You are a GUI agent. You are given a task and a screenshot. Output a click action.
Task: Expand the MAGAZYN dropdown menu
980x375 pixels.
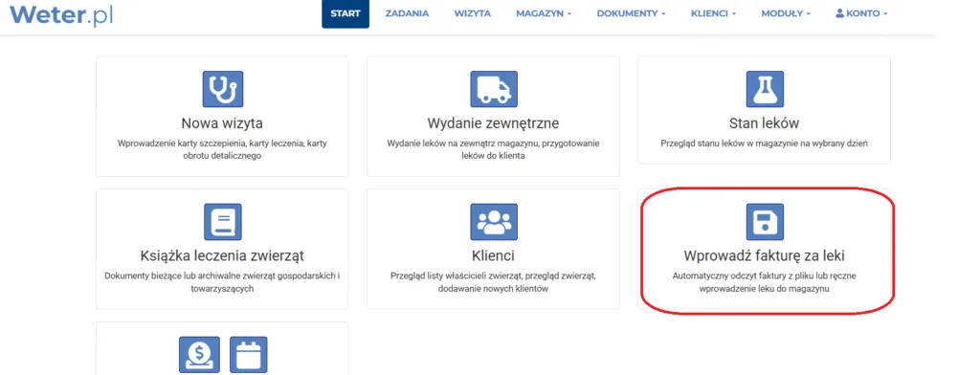click(544, 13)
